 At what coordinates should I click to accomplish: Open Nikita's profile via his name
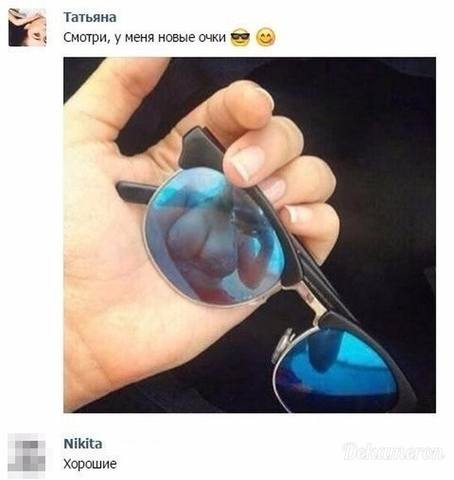83,444
